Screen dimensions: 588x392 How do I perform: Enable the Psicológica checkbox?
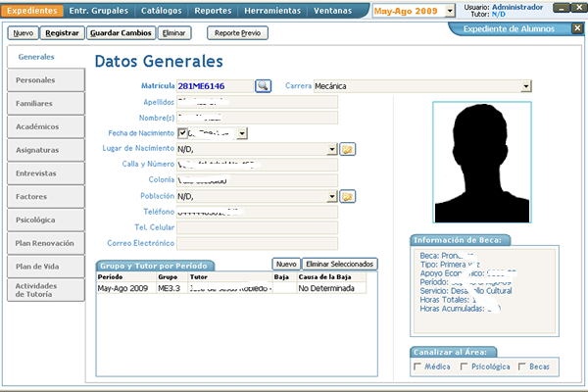coord(463,367)
